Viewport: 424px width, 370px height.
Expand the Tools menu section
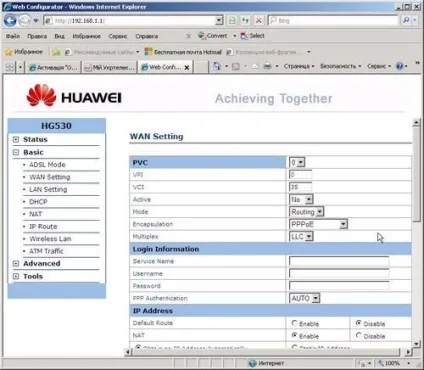coord(16,276)
